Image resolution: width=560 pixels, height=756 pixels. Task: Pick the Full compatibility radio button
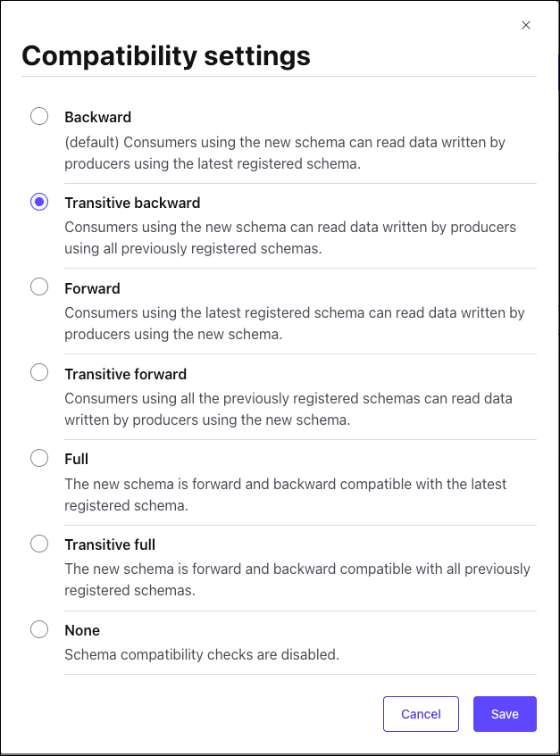pos(39,459)
